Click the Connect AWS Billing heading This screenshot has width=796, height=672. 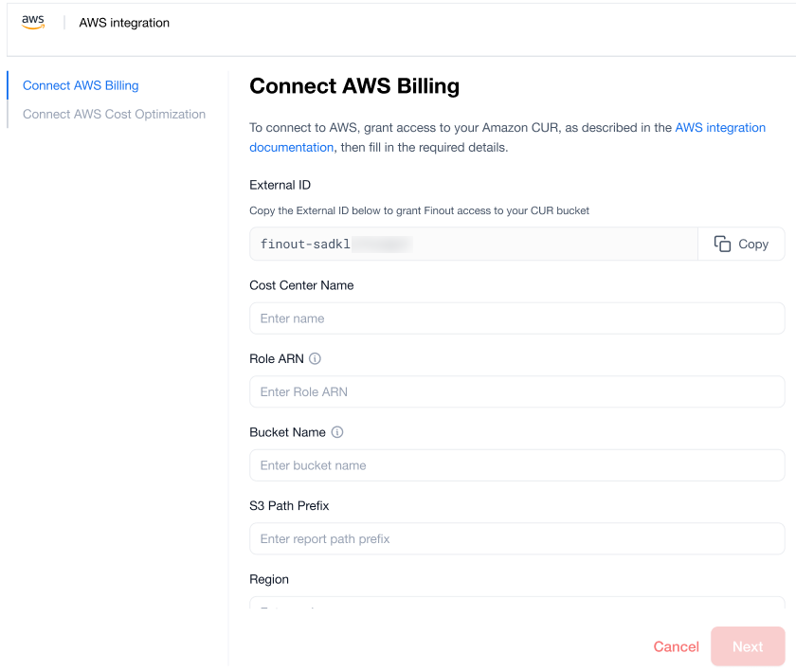(354, 86)
